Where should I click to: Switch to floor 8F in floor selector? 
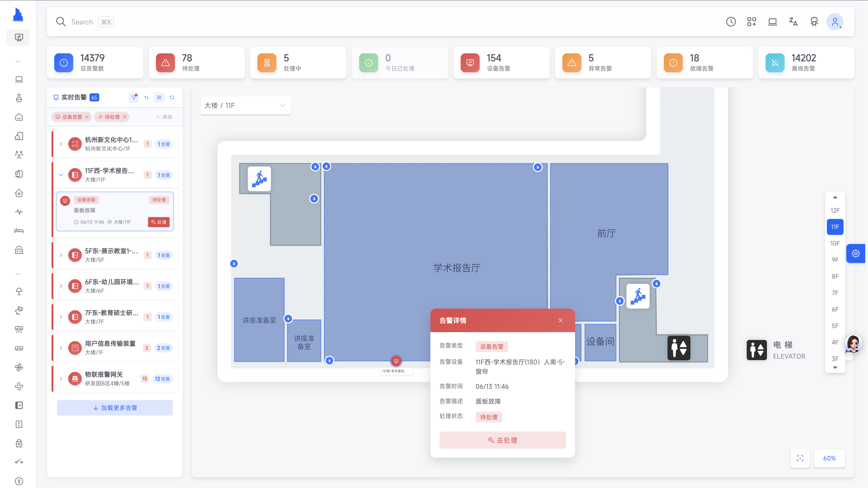(835, 276)
